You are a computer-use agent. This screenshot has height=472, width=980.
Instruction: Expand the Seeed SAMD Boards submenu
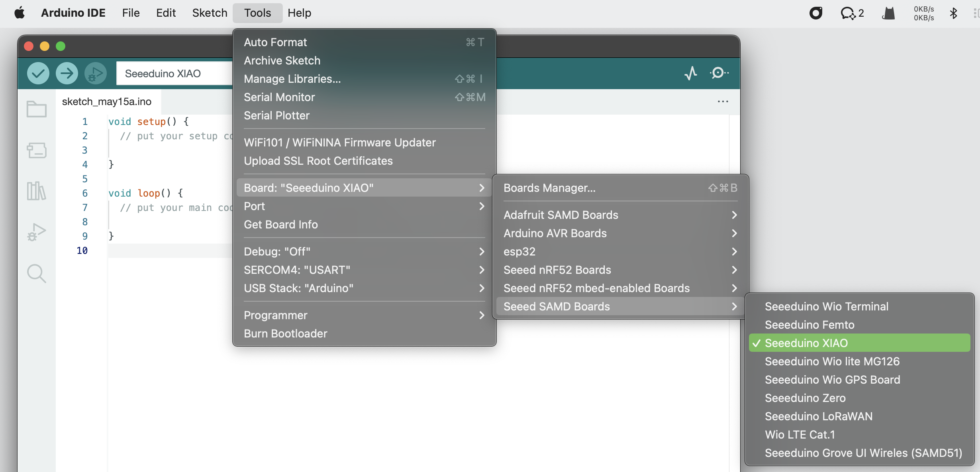click(x=620, y=306)
